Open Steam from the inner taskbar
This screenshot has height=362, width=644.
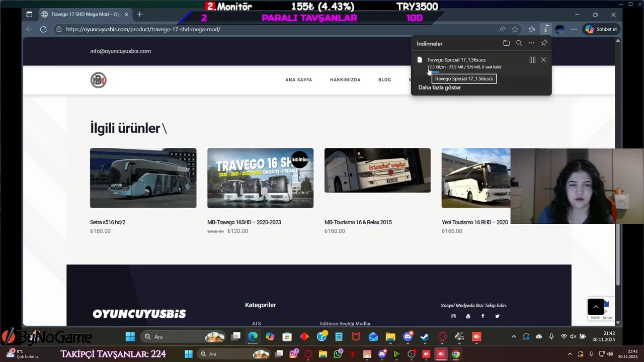(x=425, y=336)
